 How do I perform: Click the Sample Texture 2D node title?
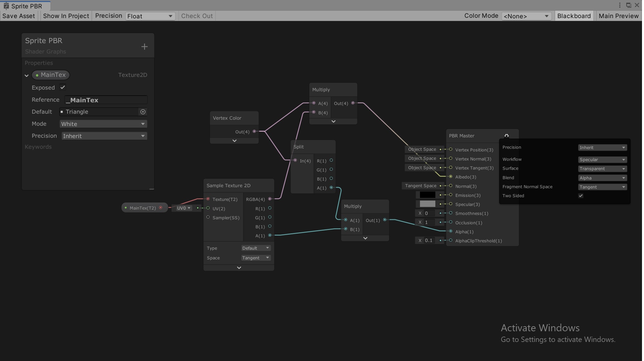coord(228,186)
